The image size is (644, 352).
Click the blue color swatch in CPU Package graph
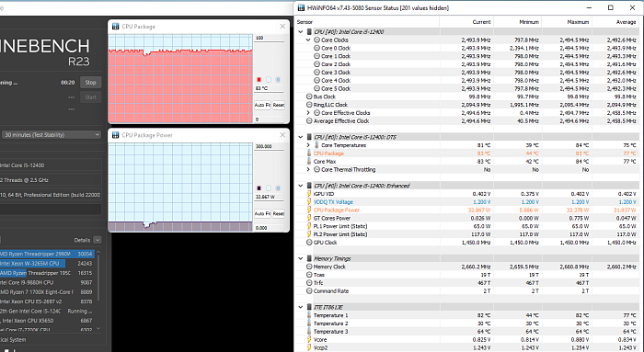tap(278, 80)
